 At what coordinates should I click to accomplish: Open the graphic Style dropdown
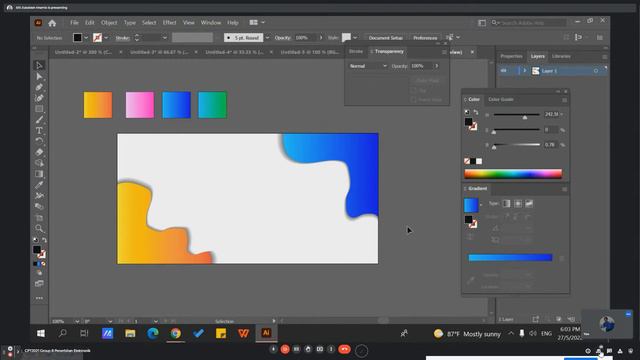(355, 38)
